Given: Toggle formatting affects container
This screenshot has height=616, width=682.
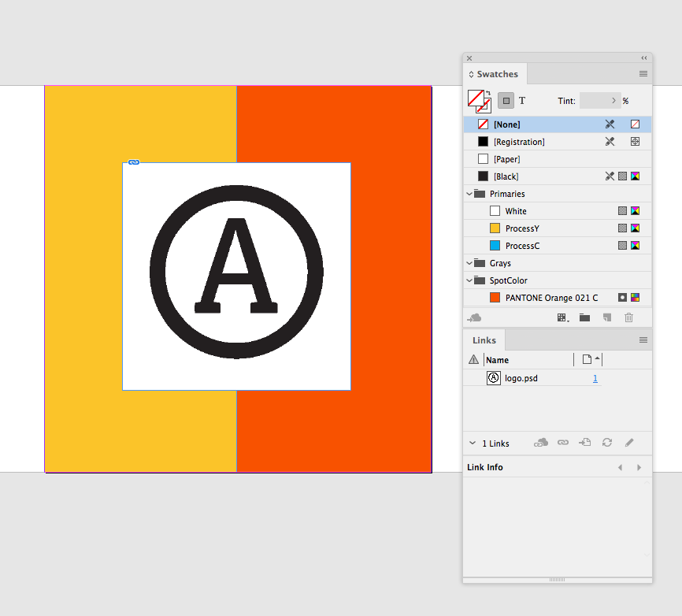Looking at the screenshot, I should coord(505,100).
